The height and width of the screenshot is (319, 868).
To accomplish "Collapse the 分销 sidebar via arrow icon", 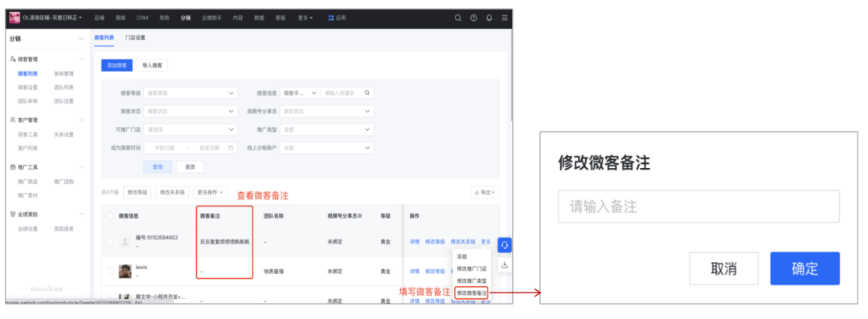I will click(81, 39).
